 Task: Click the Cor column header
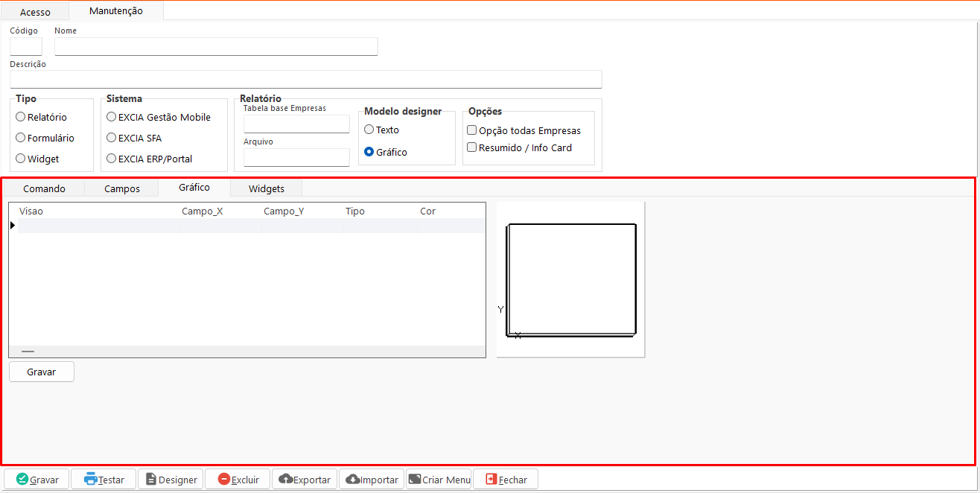[427, 211]
